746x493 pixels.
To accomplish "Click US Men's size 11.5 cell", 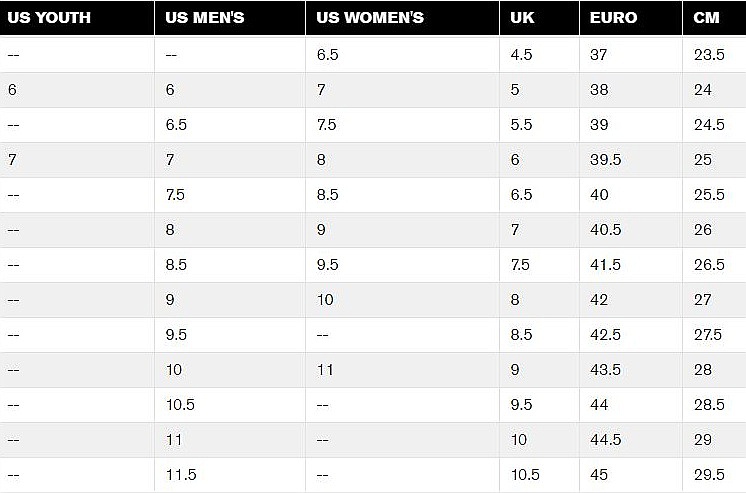I will click(x=179, y=475).
